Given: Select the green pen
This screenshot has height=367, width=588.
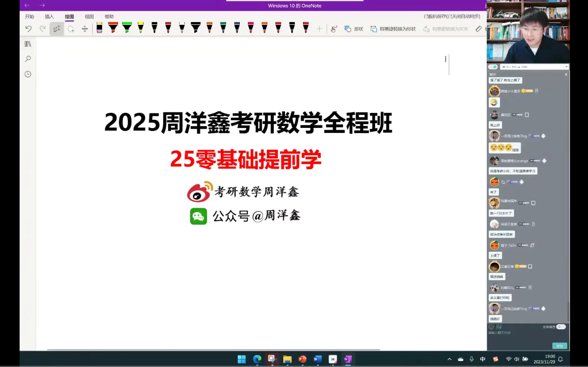Looking at the screenshot, I should click(x=223, y=27).
